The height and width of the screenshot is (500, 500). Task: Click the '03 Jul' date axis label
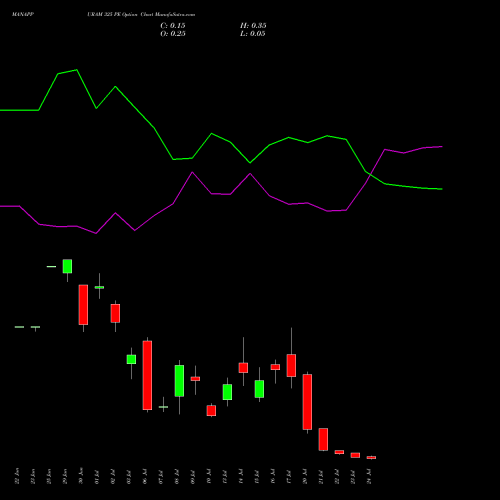click(129, 477)
